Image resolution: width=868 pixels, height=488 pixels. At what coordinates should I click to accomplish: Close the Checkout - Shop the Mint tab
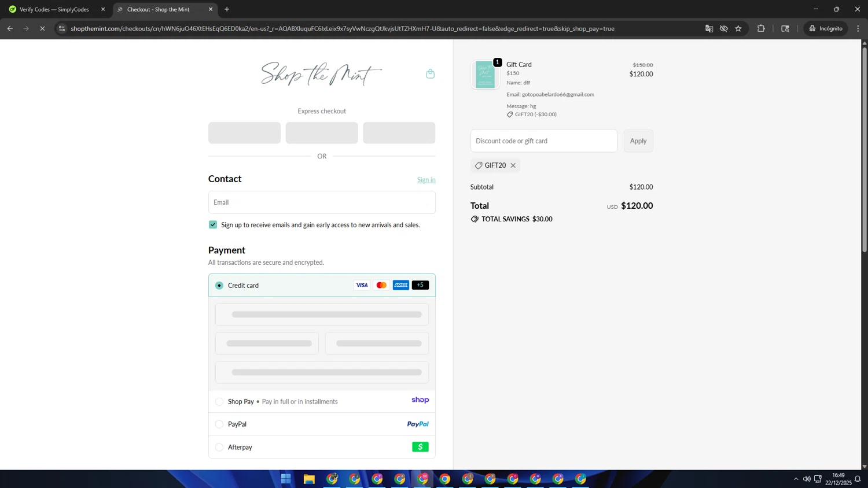211,9
